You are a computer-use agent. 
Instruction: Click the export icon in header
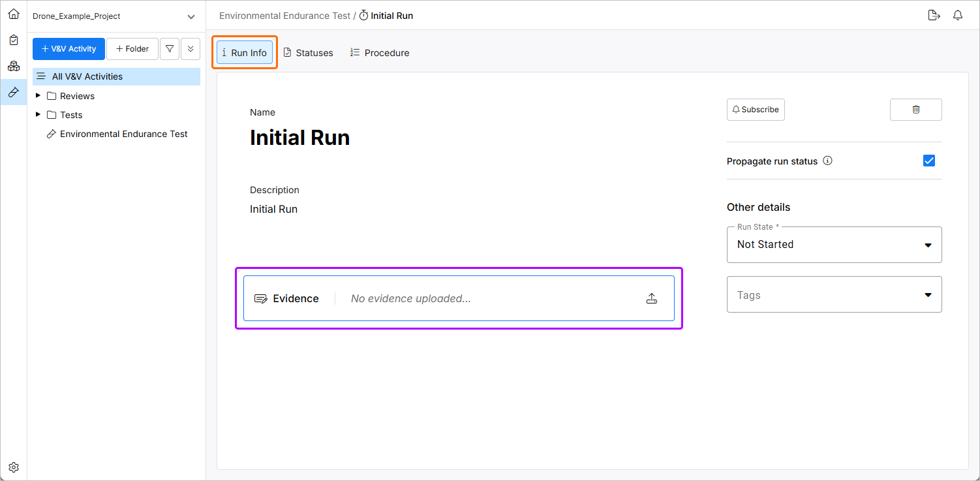pyautogui.click(x=934, y=16)
